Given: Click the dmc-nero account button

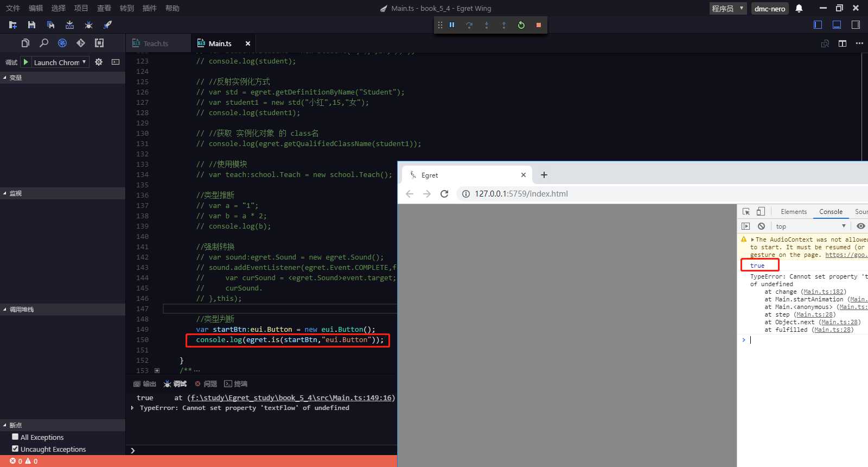Looking at the screenshot, I should point(770,9).
